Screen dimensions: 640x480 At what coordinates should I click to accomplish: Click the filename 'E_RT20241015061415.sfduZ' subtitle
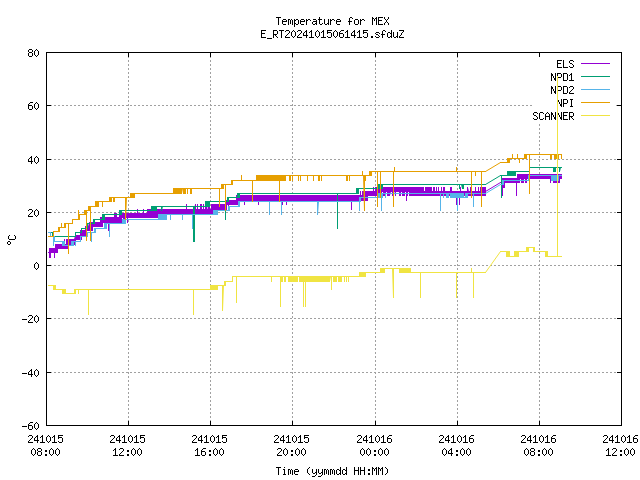click(332, 34)
